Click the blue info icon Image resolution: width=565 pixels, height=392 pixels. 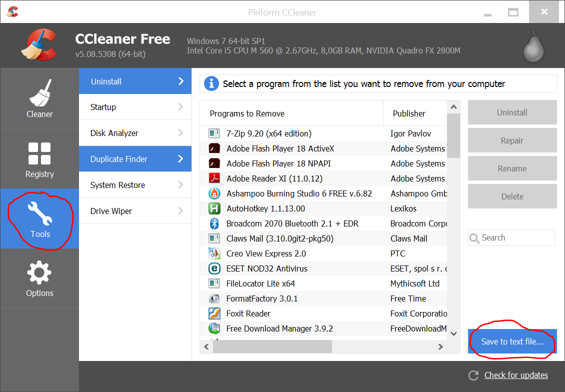pos(211,83)
